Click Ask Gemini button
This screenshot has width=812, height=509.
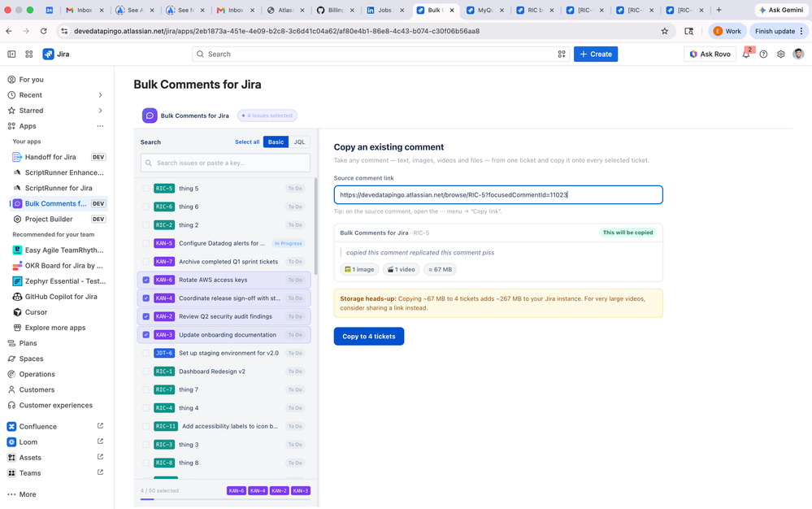coord(781,10)
